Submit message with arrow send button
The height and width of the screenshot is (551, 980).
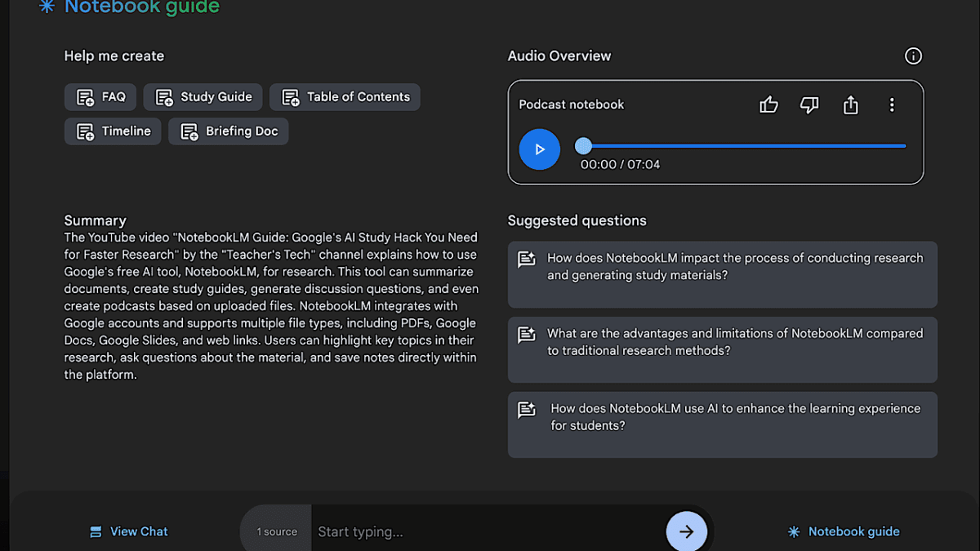pos(686,531)
